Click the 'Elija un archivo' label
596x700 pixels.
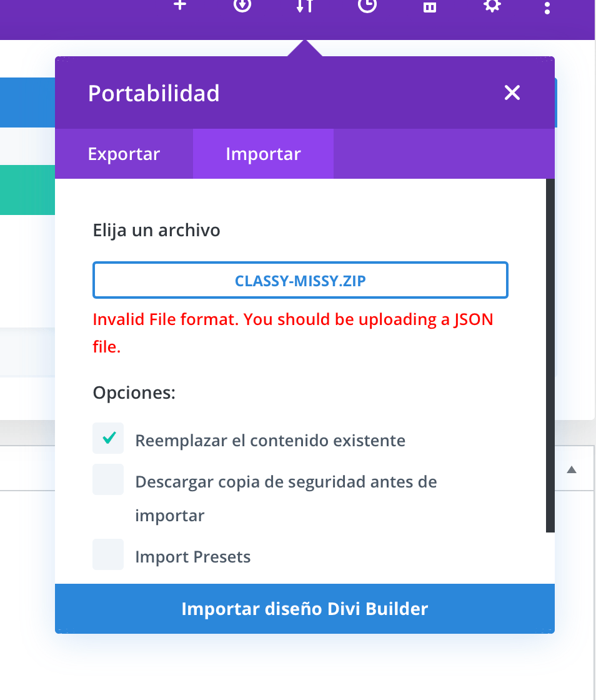(156, 231)
